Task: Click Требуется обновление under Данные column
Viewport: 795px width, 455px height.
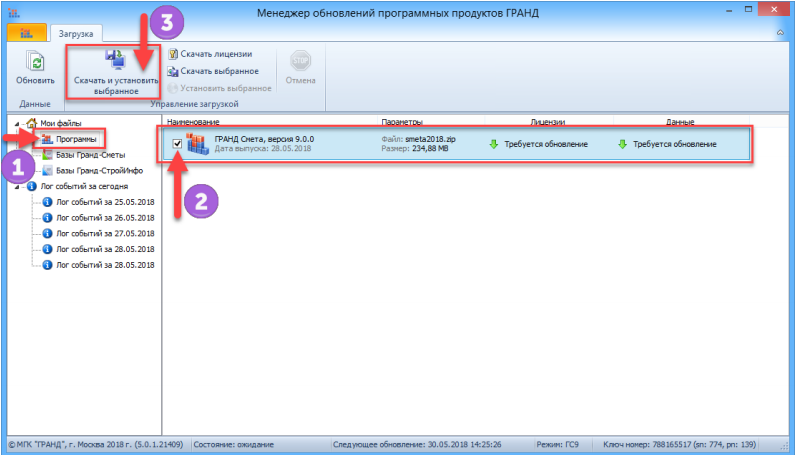Action: coord(675,144)
